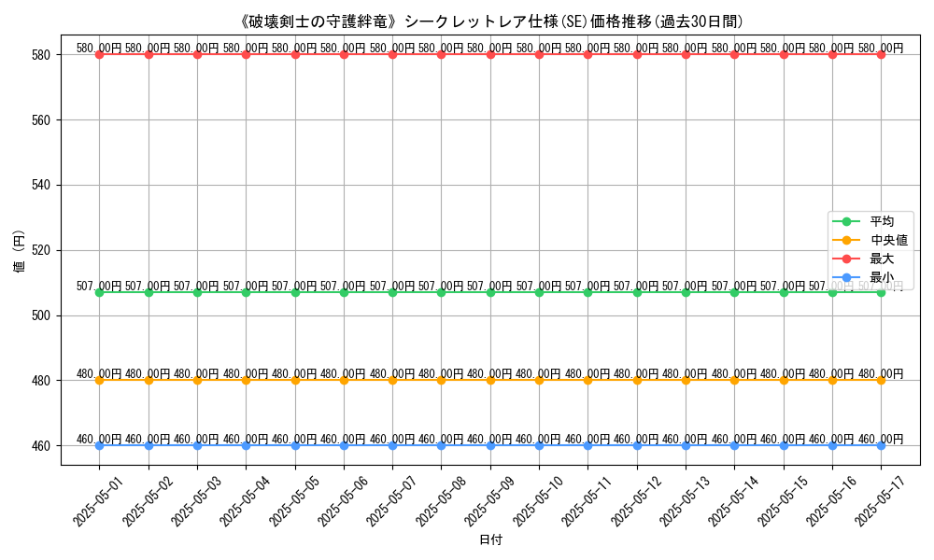This screenshot has width=934, height=560.
Task: Click the green 平均 data point on 2025-05-01
Action: click(100, 292)
